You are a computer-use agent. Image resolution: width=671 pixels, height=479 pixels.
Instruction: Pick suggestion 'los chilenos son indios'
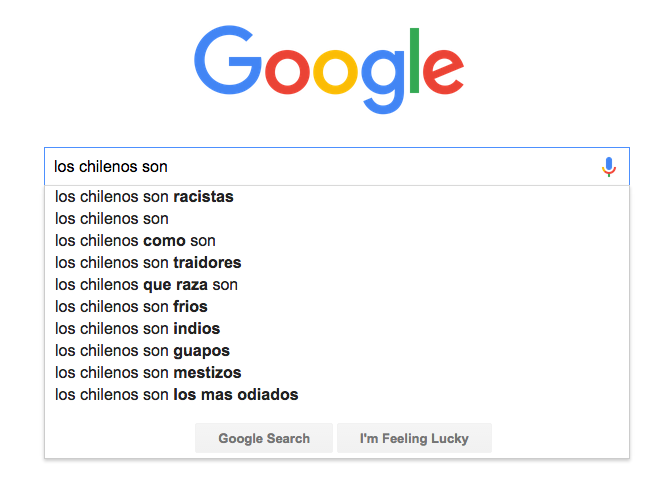pyautogui.click(x=337, y=329)
